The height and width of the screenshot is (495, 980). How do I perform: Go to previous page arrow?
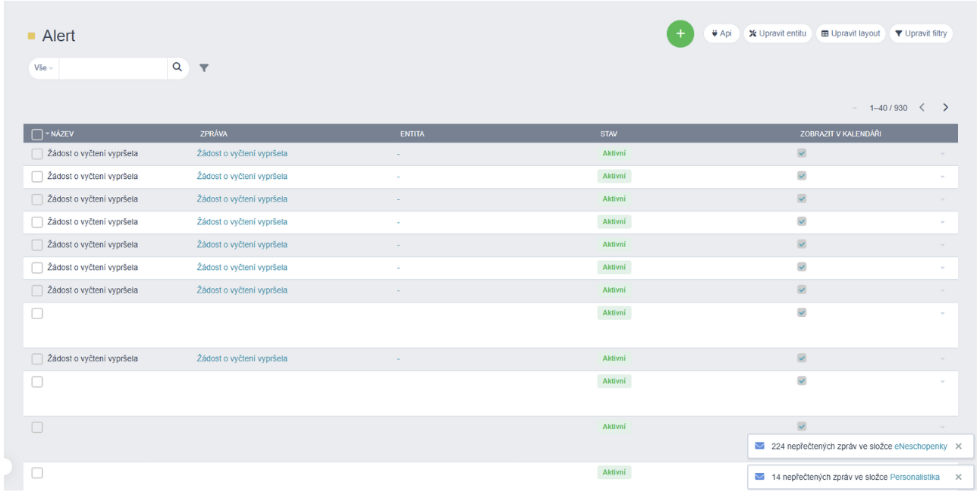922,108
